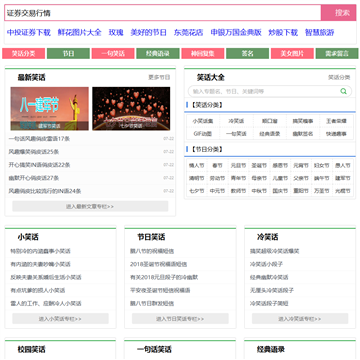The image size is (360, 360).
Task: Open 经典幽默冷笑话 article
Action: [x=269, y=277]
